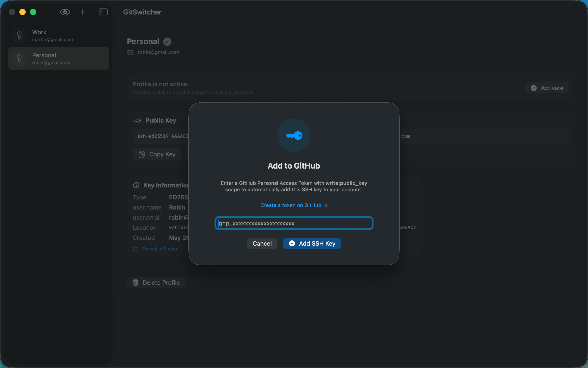588x368 pixels.
Task: Click the blue key icon in dialog
Action: (294, 135)
